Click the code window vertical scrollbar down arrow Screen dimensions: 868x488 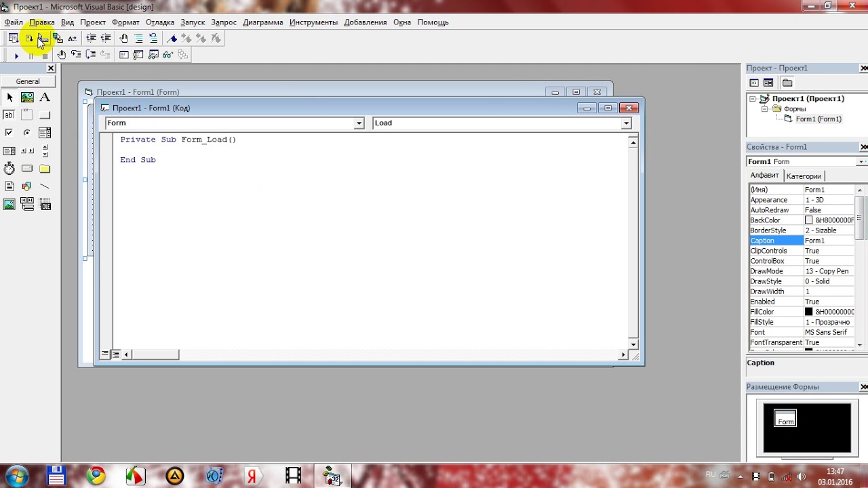(x=633, y=344)
